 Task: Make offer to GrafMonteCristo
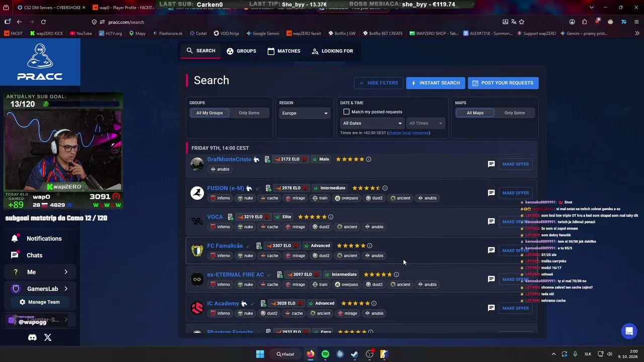click(x=515, y=164)
